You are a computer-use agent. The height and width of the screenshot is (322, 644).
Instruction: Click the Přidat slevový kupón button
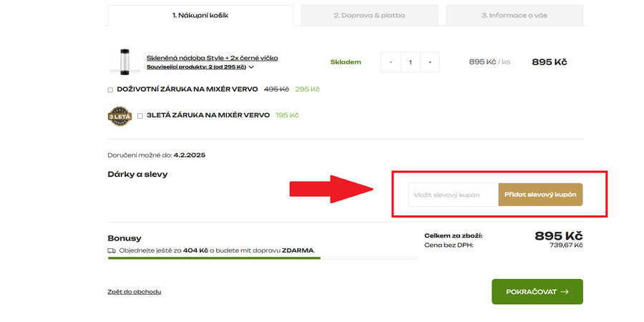tap(540, 195)
